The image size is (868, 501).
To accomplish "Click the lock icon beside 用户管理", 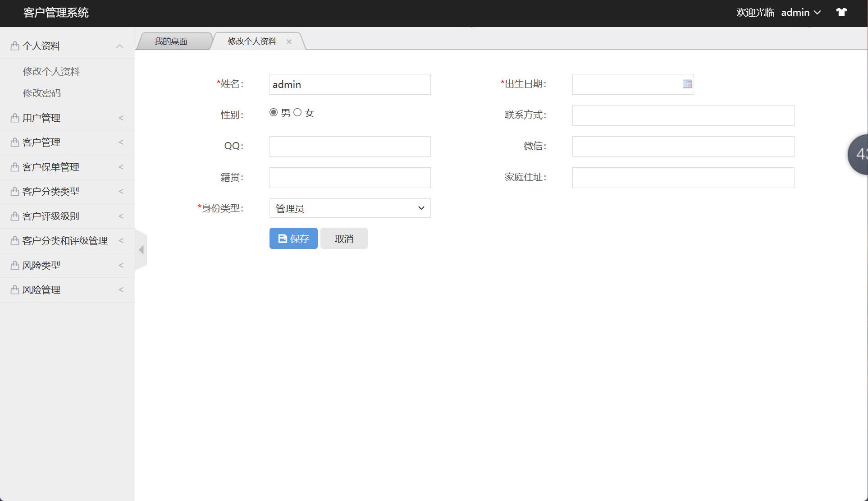I will tap(14, 118).
